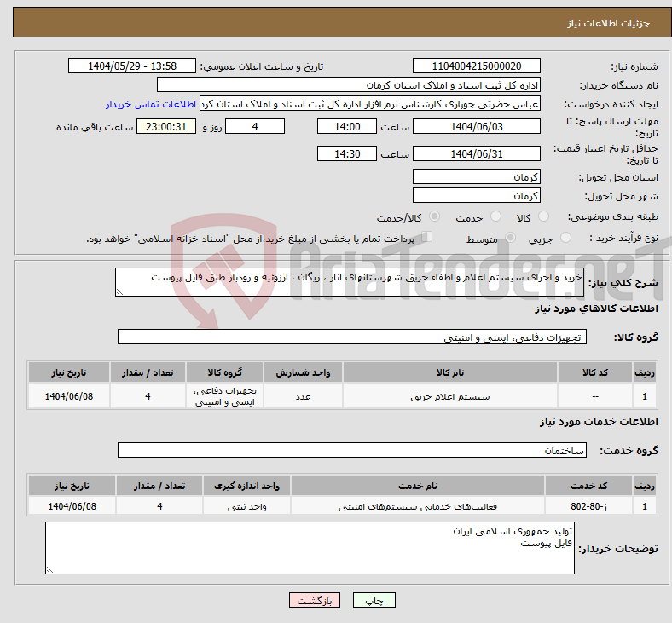Click the واحد ثبتی unit cell
Image resolution: width=672 pixels, height=623 pixels.
(246, 505)
